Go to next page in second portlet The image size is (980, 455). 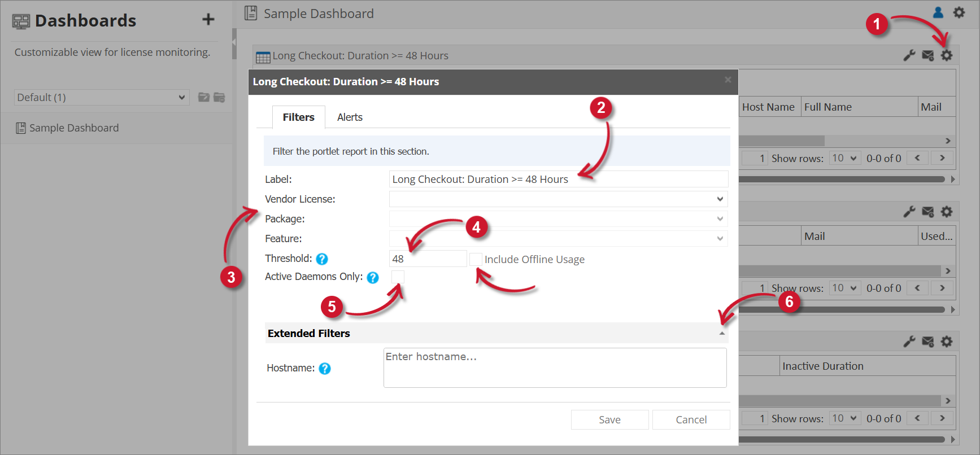(942, 288)
